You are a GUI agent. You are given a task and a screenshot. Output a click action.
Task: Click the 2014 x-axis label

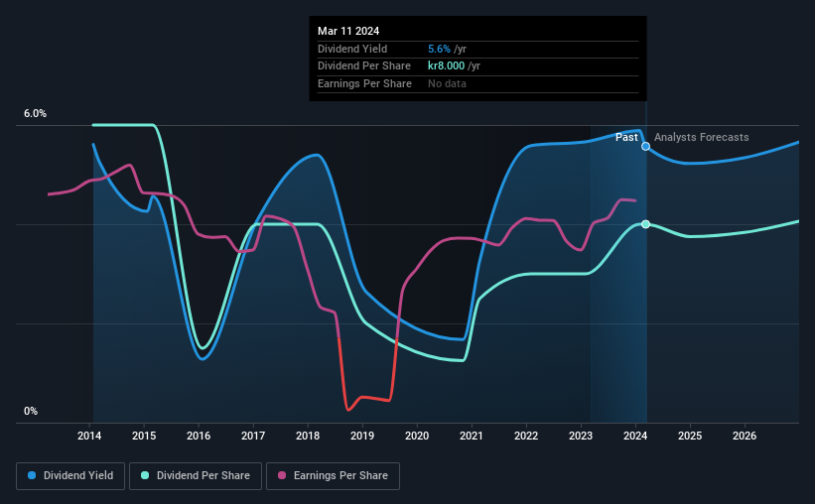click(89, 436)
